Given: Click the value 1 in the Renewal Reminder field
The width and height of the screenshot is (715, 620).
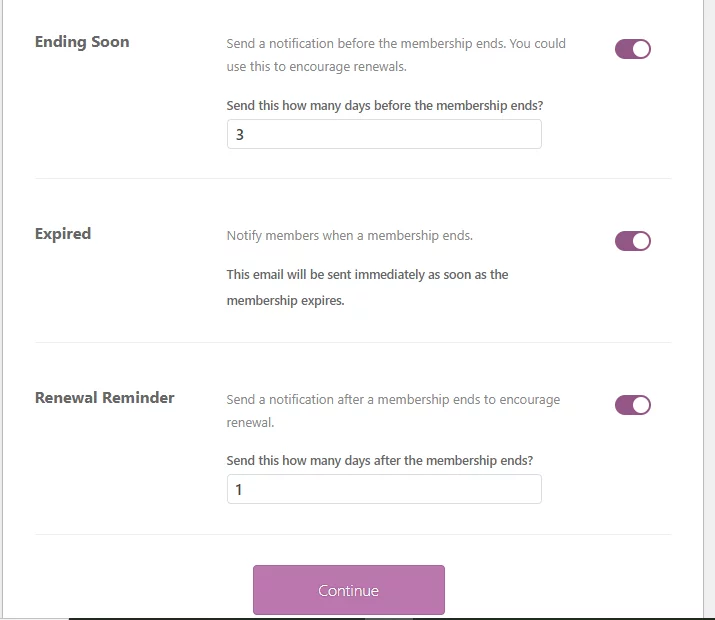Looking at the screenshot, I should (238, 490).
